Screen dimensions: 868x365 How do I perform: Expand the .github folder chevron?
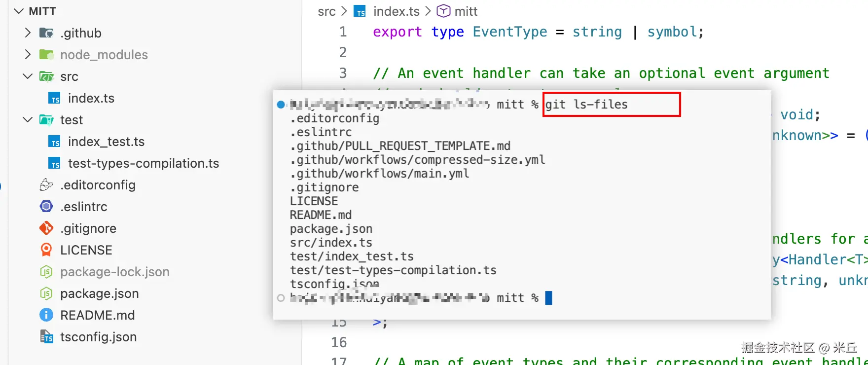[x=28, y=33]
